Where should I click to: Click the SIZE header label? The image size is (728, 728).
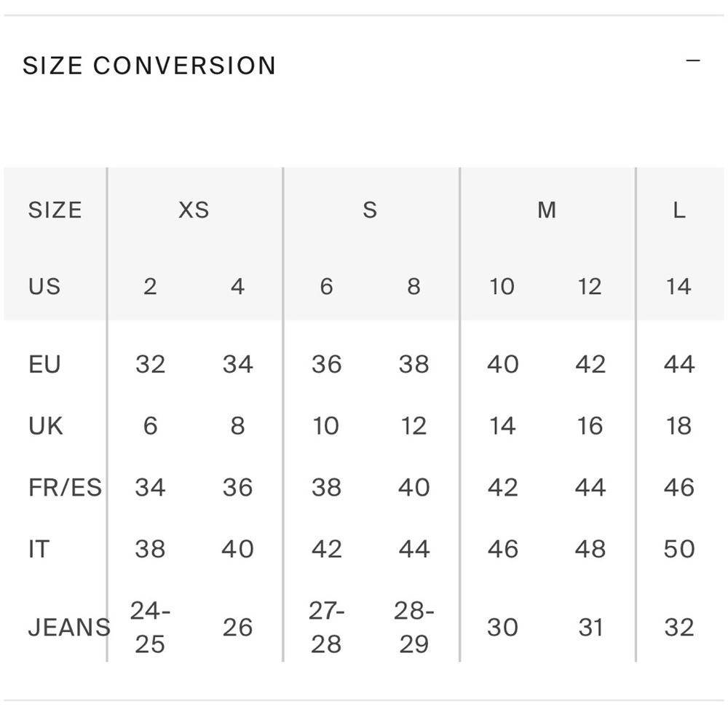[55, 210]
